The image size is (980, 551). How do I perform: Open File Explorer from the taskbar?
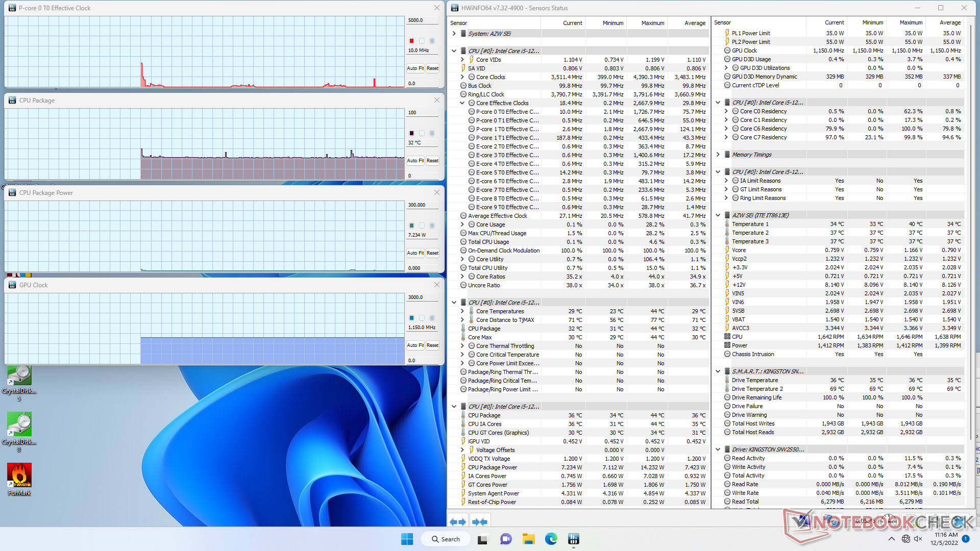528,539
